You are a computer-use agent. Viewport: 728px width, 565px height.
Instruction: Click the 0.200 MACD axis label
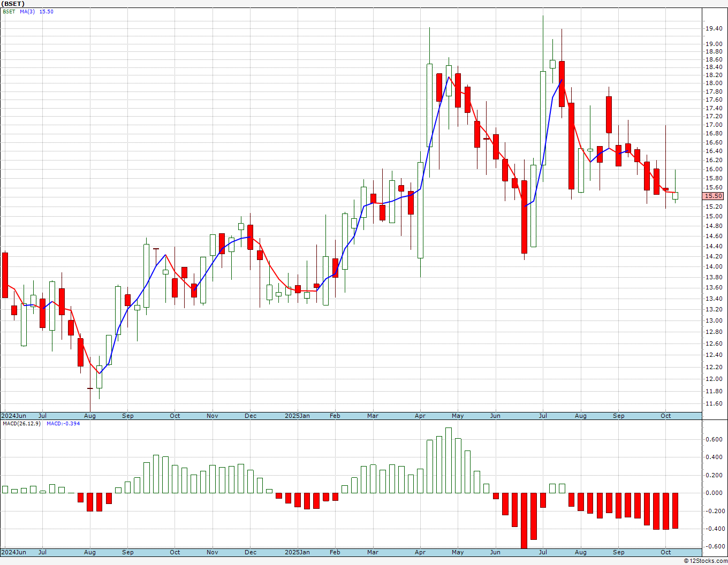pyautogui.click(x=714, y=476)
